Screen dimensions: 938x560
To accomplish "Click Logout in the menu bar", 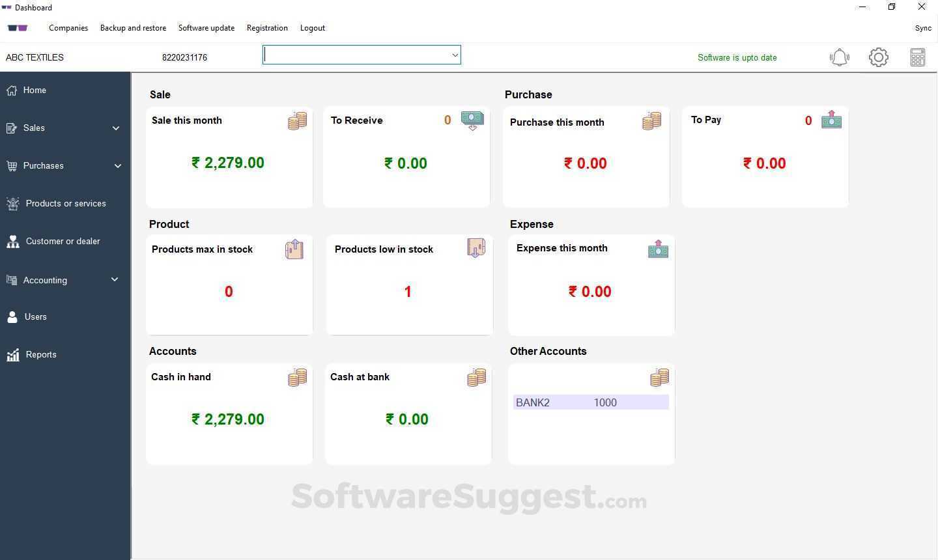I will pyautogui.click(x=312, y=27).
